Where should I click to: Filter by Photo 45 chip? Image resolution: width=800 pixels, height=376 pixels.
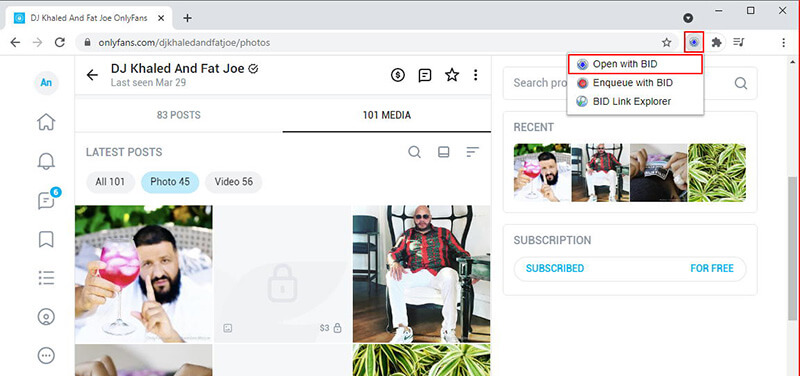pos(170,182)
